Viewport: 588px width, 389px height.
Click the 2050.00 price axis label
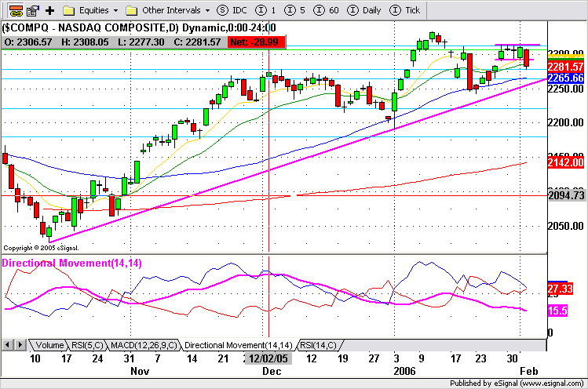point(566,226)
